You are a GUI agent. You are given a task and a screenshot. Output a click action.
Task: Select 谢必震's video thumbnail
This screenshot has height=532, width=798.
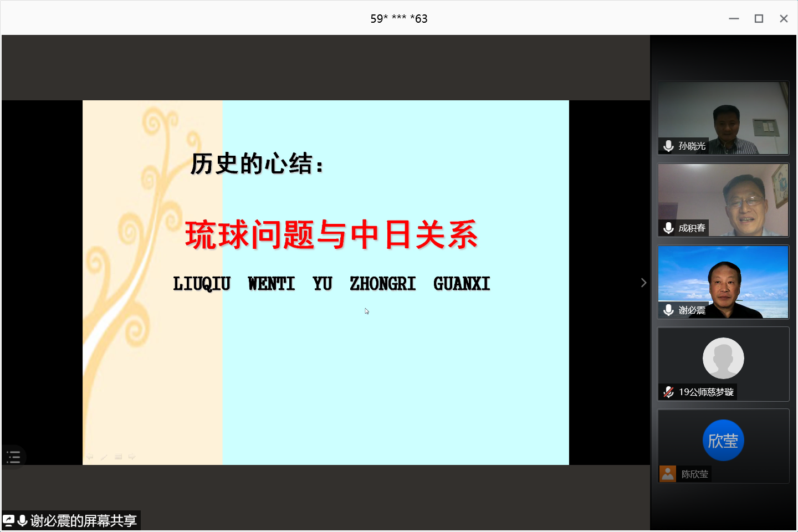point(723,282)
